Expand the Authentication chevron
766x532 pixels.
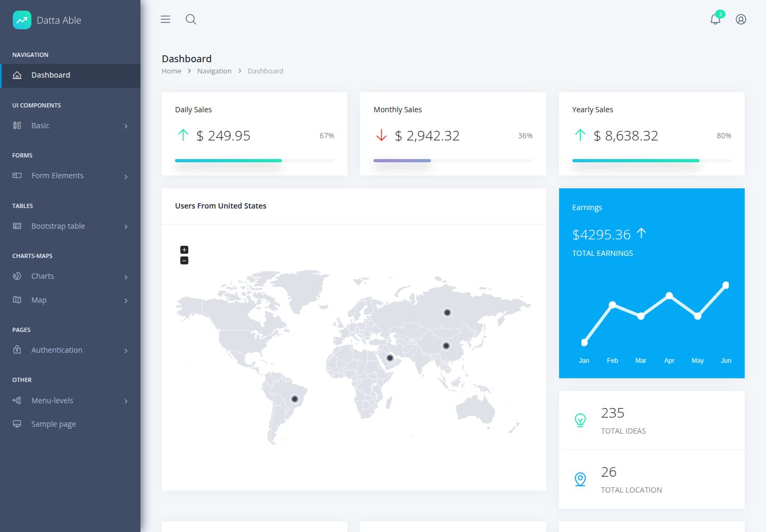pos(126,351)
